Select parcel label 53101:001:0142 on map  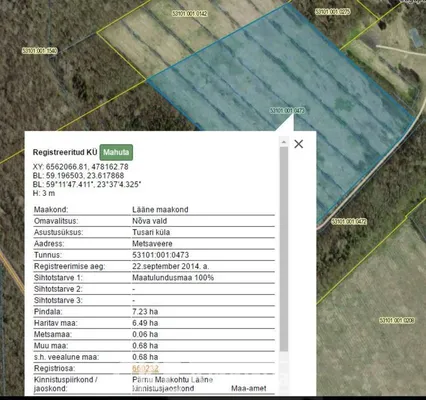pyautogui.click(x=190, y=13)
